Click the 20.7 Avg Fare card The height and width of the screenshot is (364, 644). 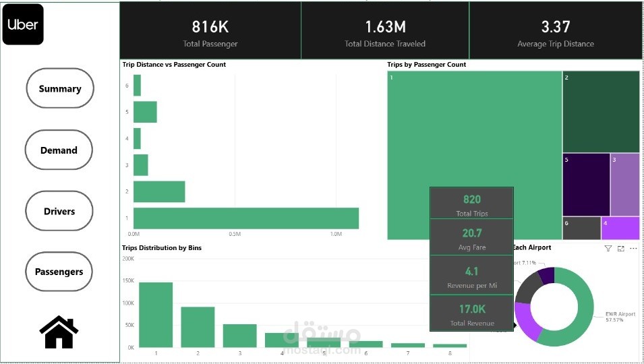click(471, 237)
